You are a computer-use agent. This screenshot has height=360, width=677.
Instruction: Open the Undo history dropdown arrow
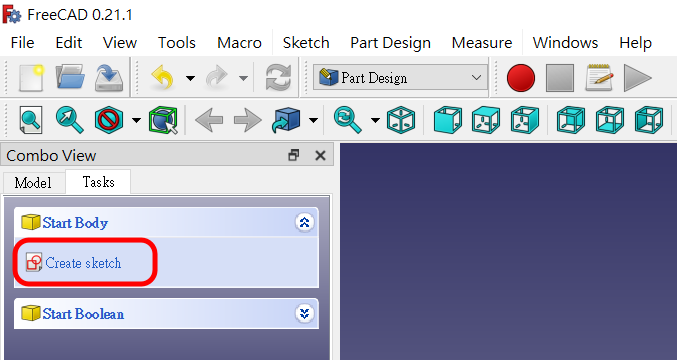pos(190,78)
